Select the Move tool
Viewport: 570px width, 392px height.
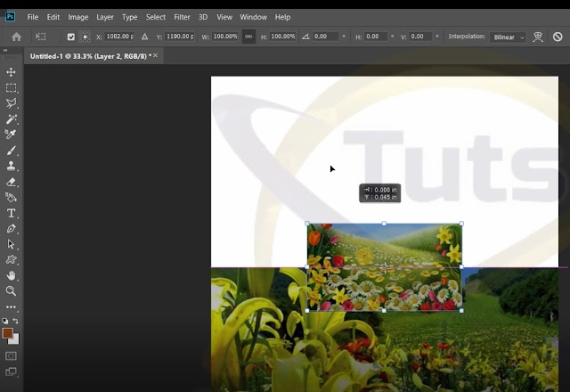pos(11,72)
